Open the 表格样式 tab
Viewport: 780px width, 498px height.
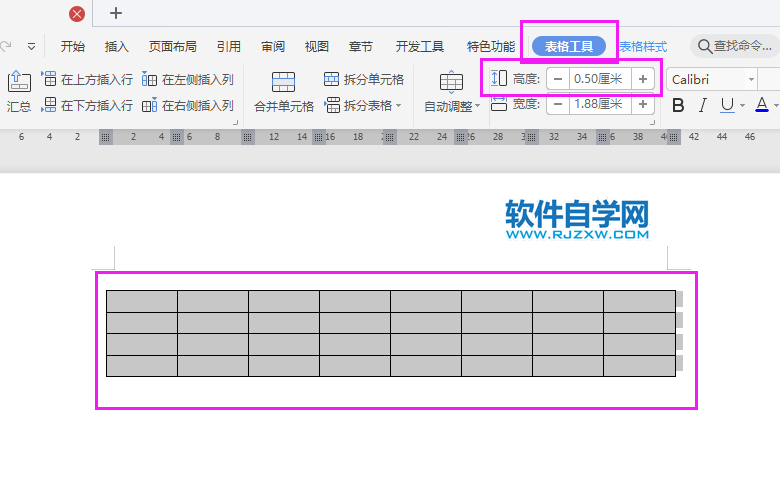click(x=643, y=47)
